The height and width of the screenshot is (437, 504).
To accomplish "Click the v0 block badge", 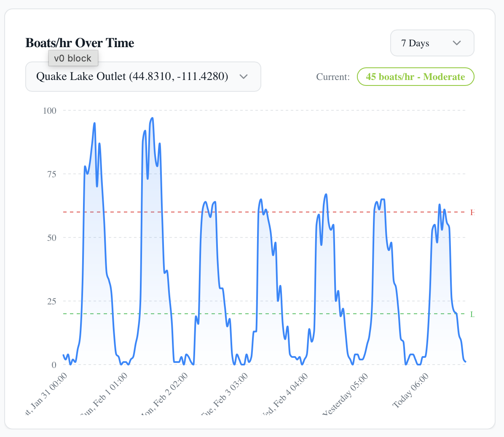I will (73, 58).
